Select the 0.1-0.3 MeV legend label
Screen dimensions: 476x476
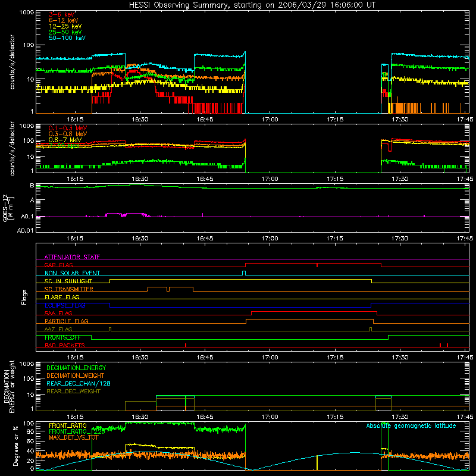pos(68,128)
